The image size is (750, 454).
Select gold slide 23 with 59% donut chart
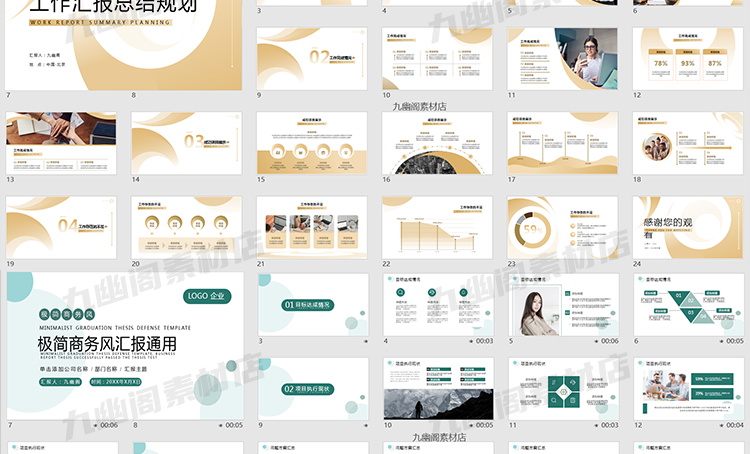(562, 227)
